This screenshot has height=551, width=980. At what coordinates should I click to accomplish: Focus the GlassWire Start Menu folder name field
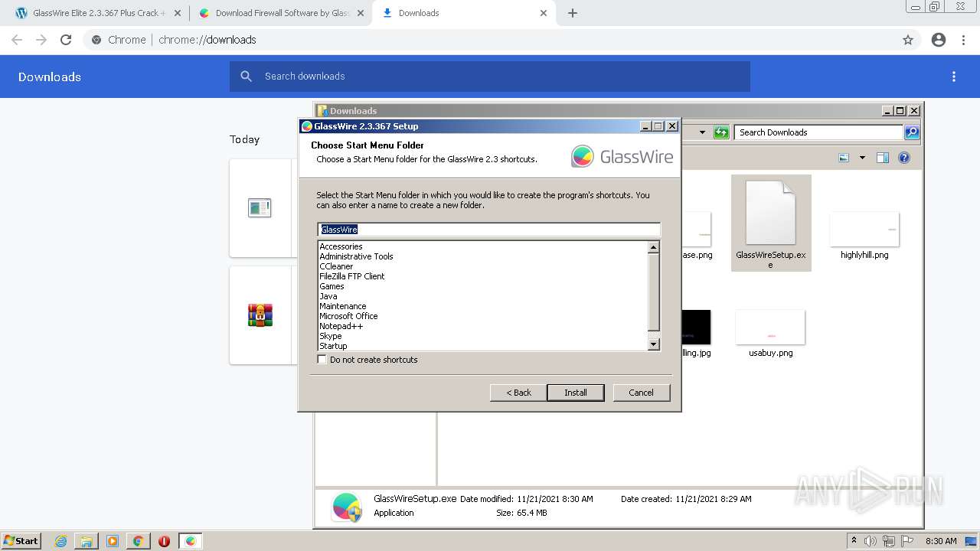point(488,230)
